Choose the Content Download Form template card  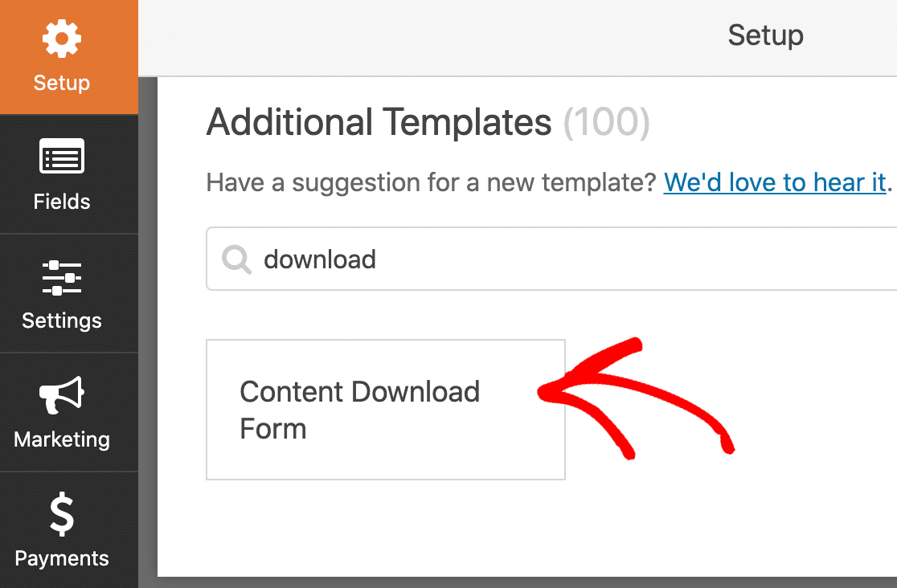pos(386,410)
